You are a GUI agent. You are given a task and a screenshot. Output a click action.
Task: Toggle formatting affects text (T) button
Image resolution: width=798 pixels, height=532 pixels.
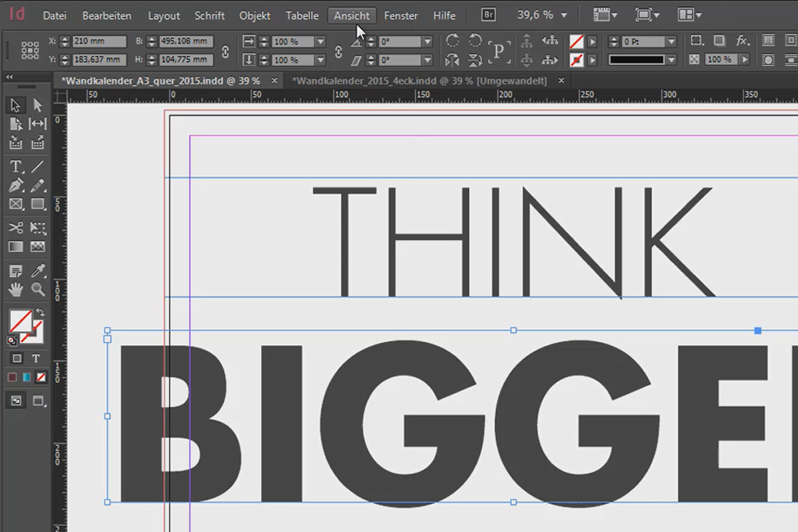[x=36, y=358]
